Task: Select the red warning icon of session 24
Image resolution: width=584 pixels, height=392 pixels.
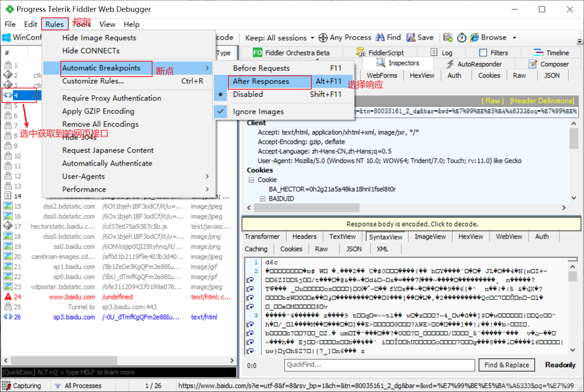Action: pyautogui.click(x=8, y=296)
